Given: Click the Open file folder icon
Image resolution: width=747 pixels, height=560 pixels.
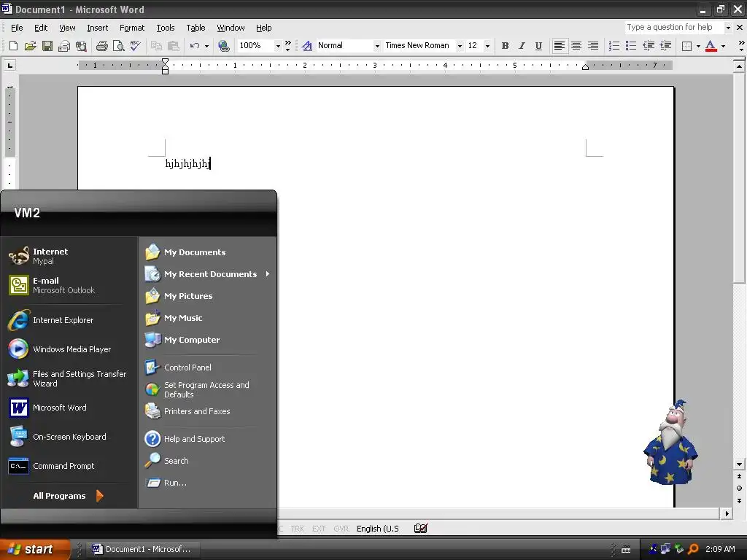Looking at the screenshot, I should 31,46.
